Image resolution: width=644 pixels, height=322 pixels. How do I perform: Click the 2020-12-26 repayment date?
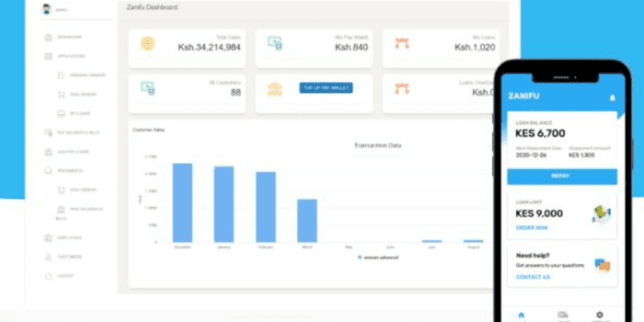click(532, 155)
